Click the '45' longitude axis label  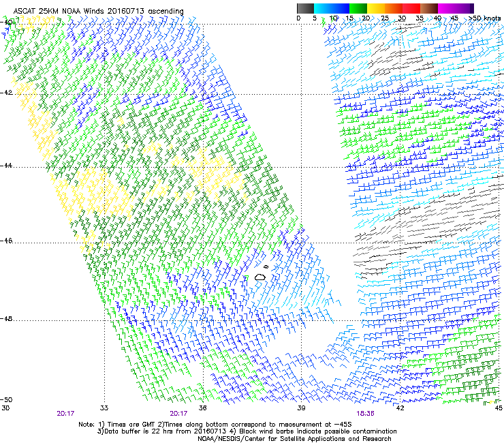click(x=499, y=408)
